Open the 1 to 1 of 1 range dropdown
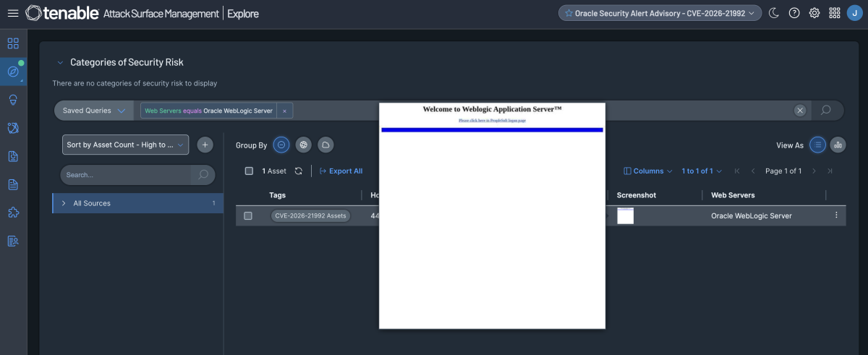The height and width of the screenshot is (355, 868). pos(702,171)
